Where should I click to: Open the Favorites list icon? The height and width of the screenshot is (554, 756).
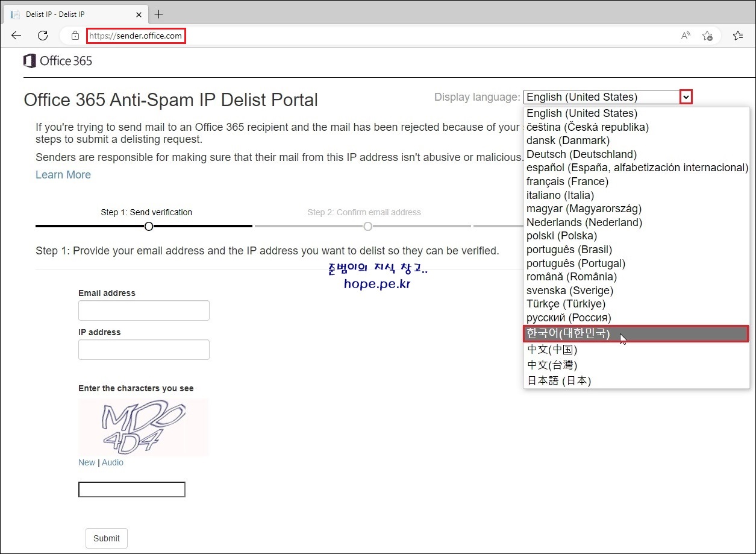point(738,36)
